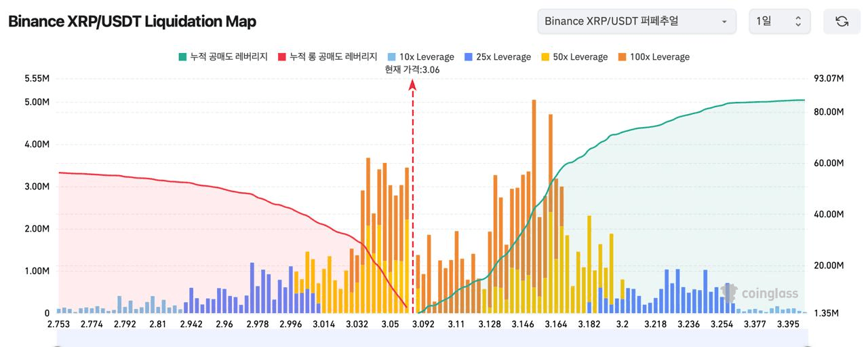Click the 3.2 price axis label
The image size is (868, 347).
click(x=623, y=324)
